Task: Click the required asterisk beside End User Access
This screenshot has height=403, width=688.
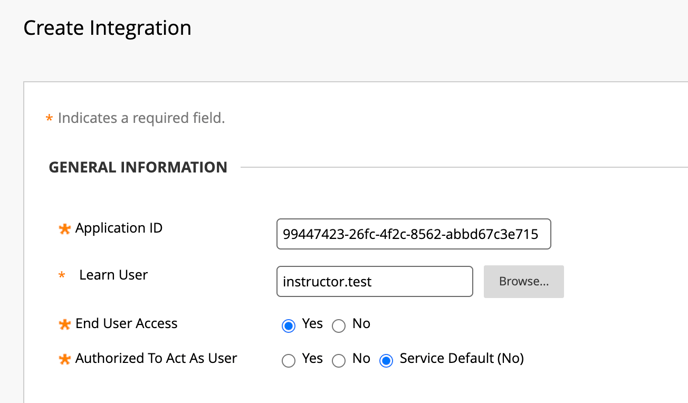Action: pyautogui.click(x=64, y=324)
